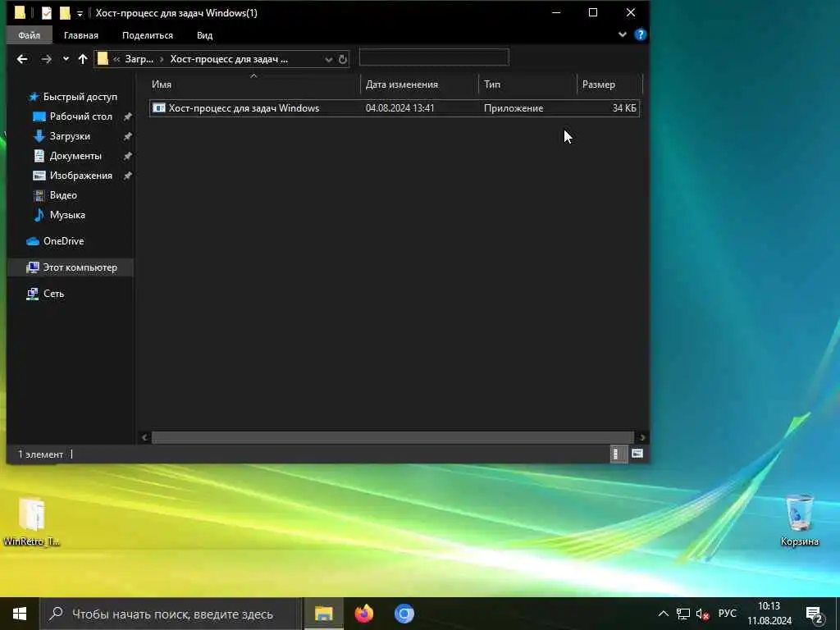Click the horizontal scrollbar of the file list
Viewport: 840px width, 630px height.
393,438
